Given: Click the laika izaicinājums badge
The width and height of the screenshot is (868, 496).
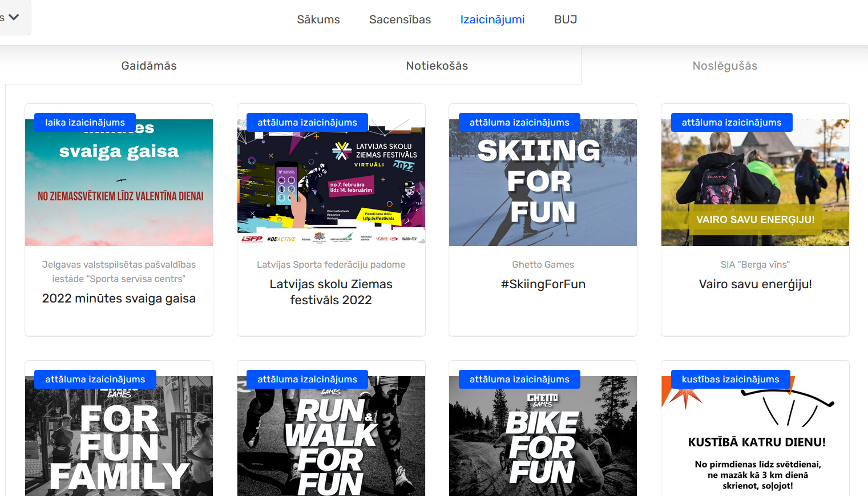Looking at the screenshot, I should [x=85, y=122].
